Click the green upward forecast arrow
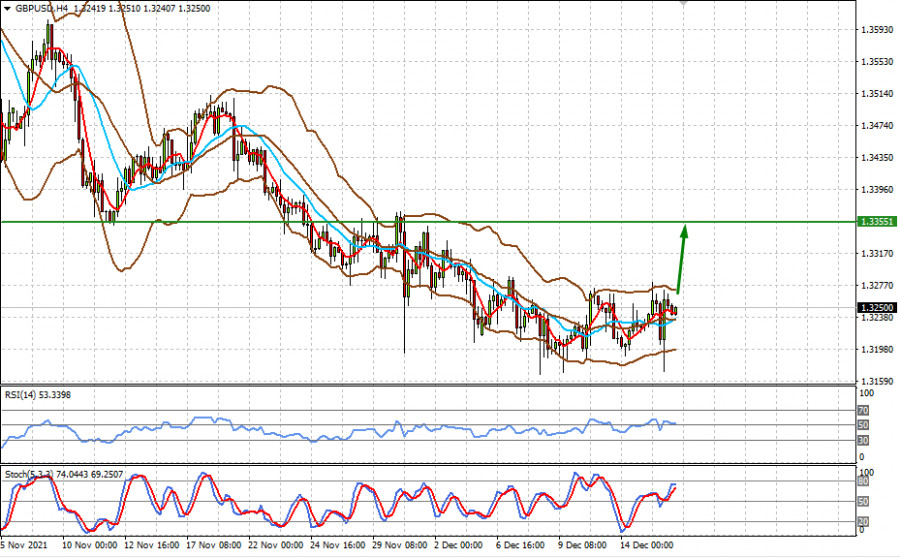 [682, 257]
